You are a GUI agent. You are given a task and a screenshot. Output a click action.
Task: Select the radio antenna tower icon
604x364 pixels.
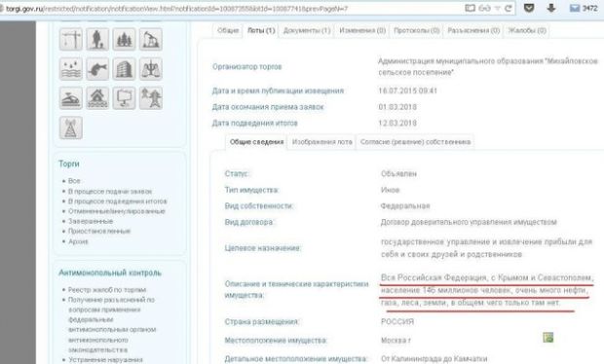pyautogui.click(x=70, y=127)
